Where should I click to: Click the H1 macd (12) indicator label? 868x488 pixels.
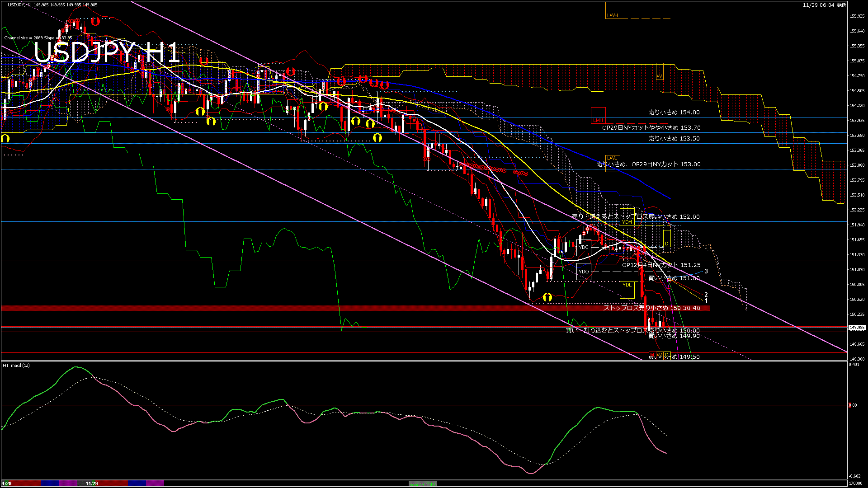click(x=16, y=365)
